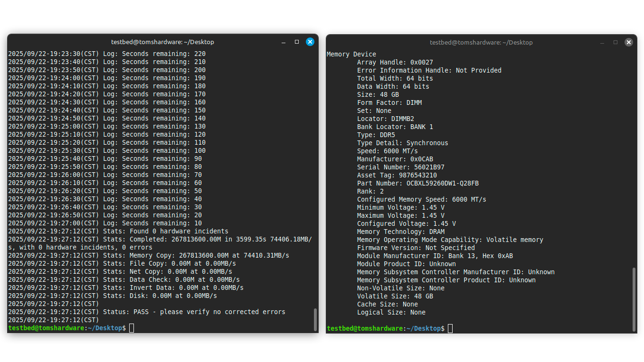Click the command prompt cursor in left terminal
This screenshot has height=362, width=644.
(132, 328)
